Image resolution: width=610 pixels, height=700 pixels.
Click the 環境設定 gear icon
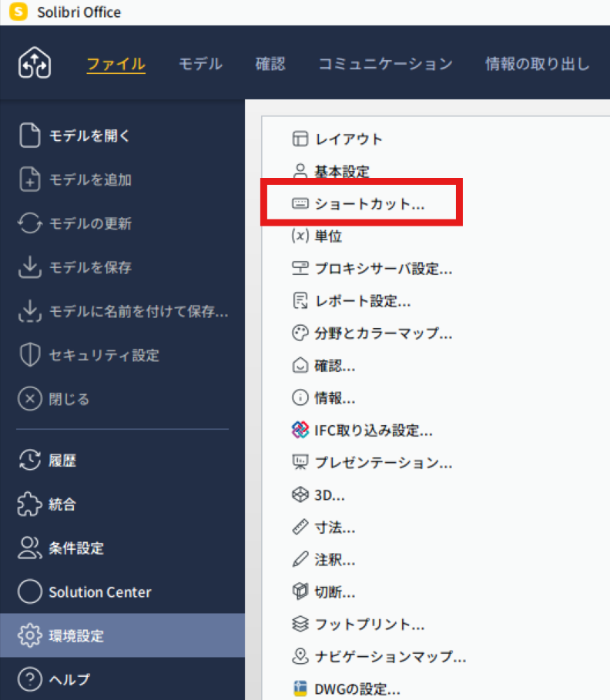coord(29,635)
